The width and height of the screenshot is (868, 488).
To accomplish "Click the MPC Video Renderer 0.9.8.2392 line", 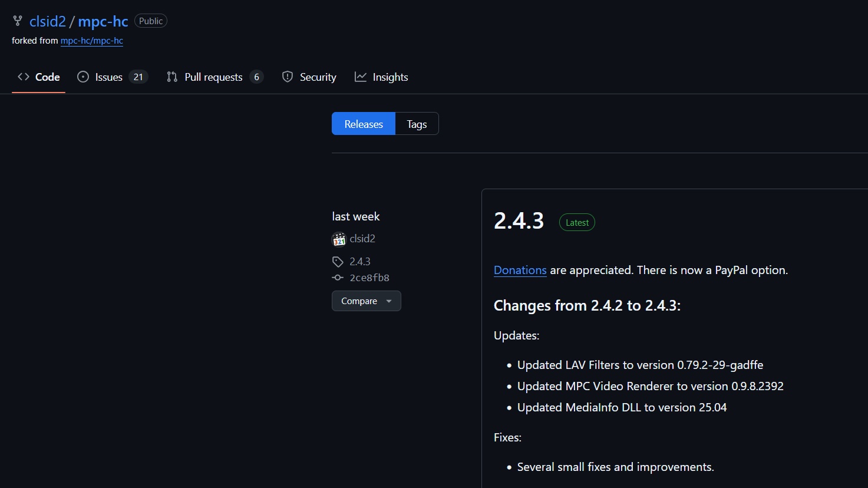I will click(651, 386).
